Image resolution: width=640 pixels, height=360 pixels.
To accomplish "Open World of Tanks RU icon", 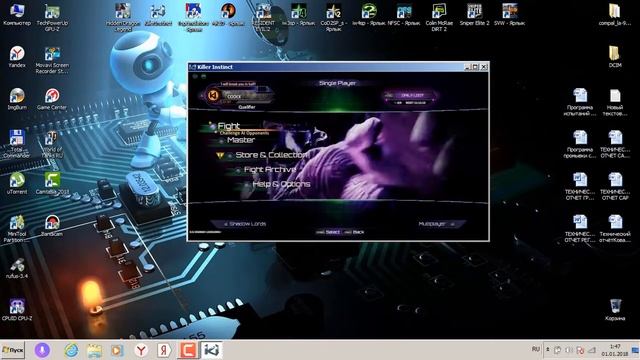I will click(52, 144).
